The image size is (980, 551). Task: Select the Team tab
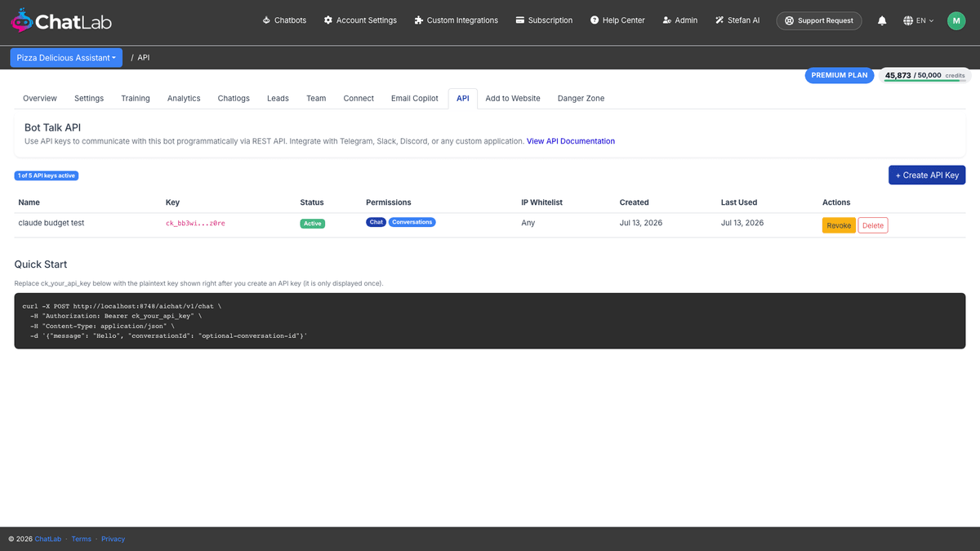316,98
